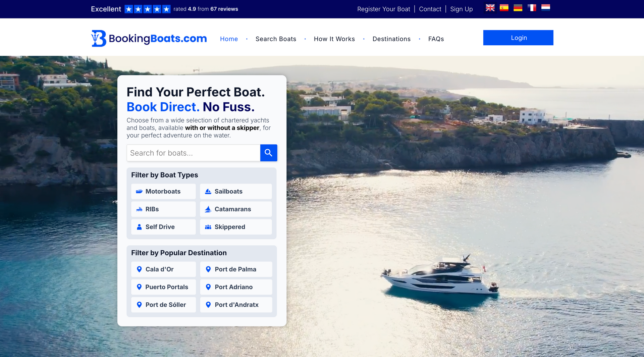Image resolution: width=644 pixels, height=357 pixels.
Task: Select Puerto Portals destination
Action: pos(163,287)
